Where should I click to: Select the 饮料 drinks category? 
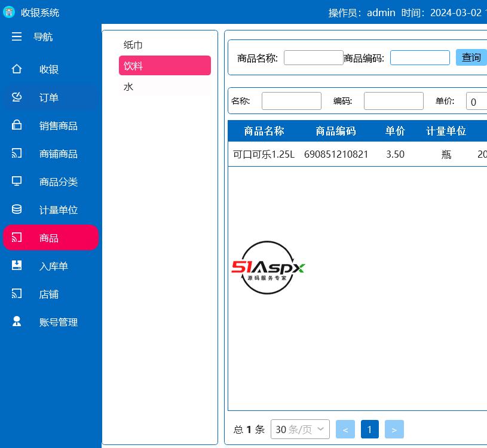click(x=165, y=66)
